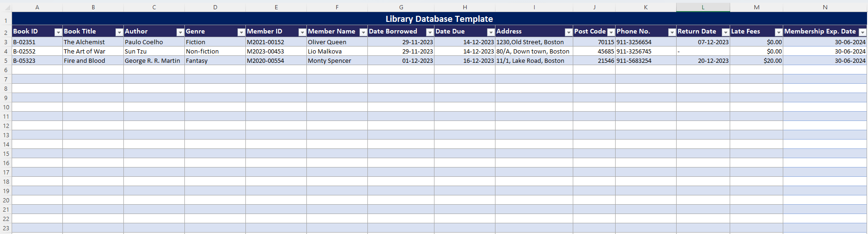Select column M header
Screen dimensions: 868x234
(757, 7)
